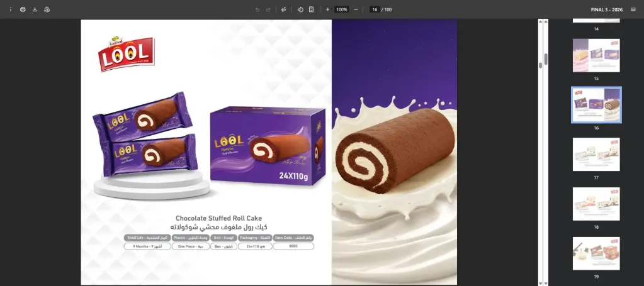
Task: Open the more actions three-dot menu
Action: pos(11,9)
